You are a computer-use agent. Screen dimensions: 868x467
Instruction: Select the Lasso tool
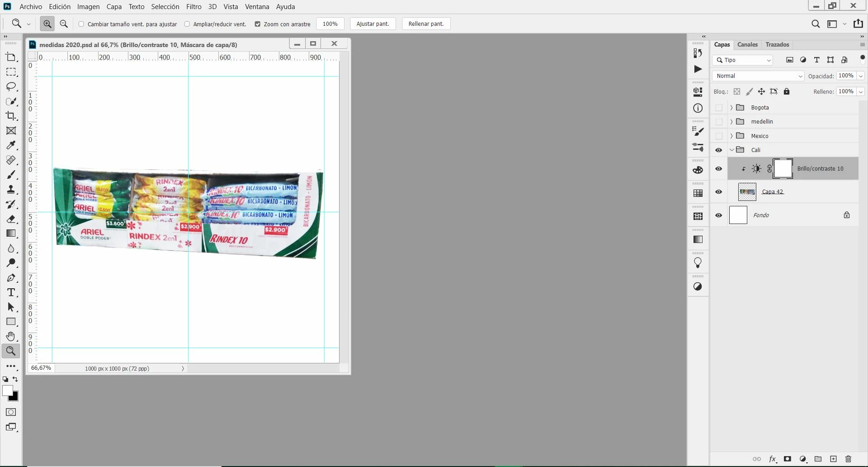tap(11, 86)
